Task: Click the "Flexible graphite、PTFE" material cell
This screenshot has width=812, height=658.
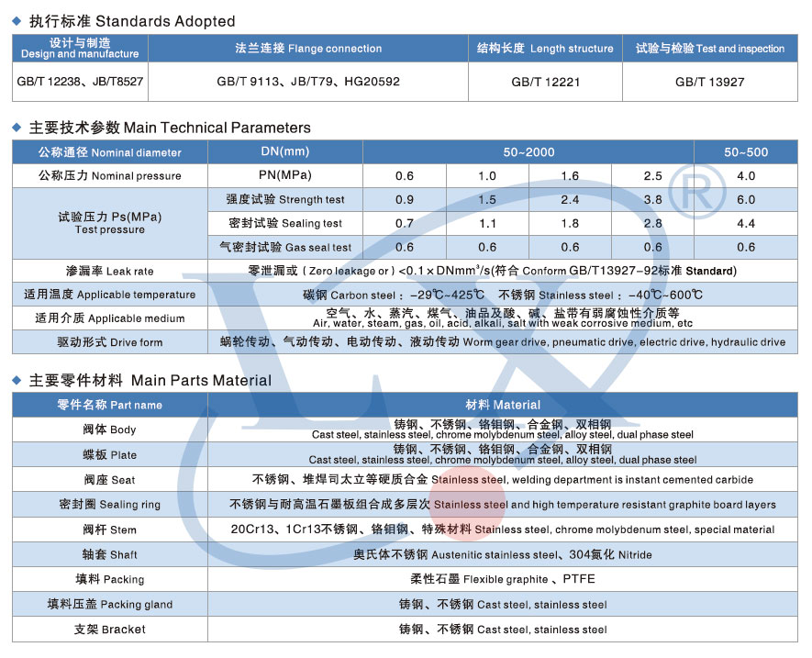Action: [x=503, y=579]
